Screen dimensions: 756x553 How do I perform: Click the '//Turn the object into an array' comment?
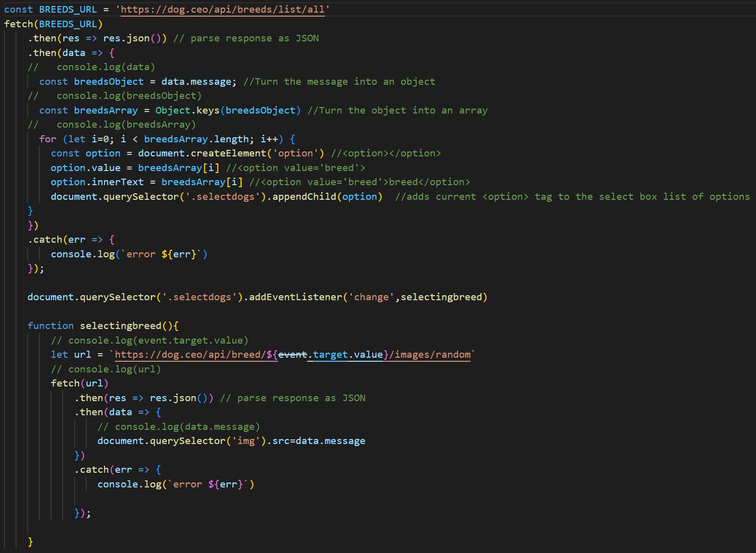coord(397,110)
